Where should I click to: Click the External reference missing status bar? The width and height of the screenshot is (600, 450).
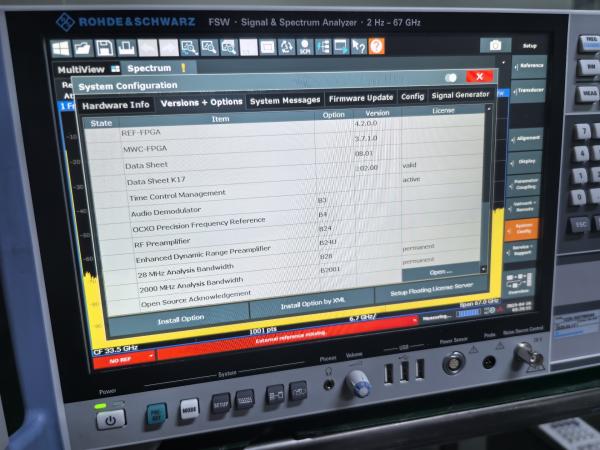[x=289, y=337]
